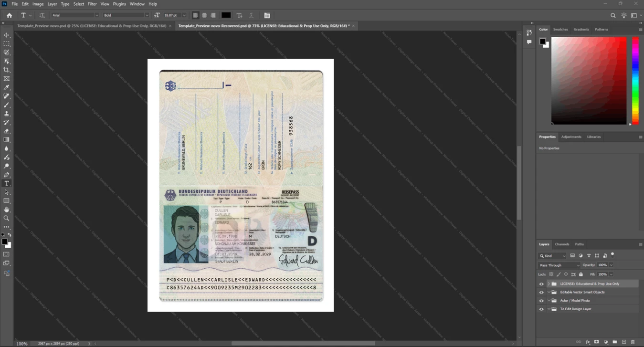The height and width of the screenshot is (347, 644).
Task: Click center text alignment icon
Action: pos(204,15)
